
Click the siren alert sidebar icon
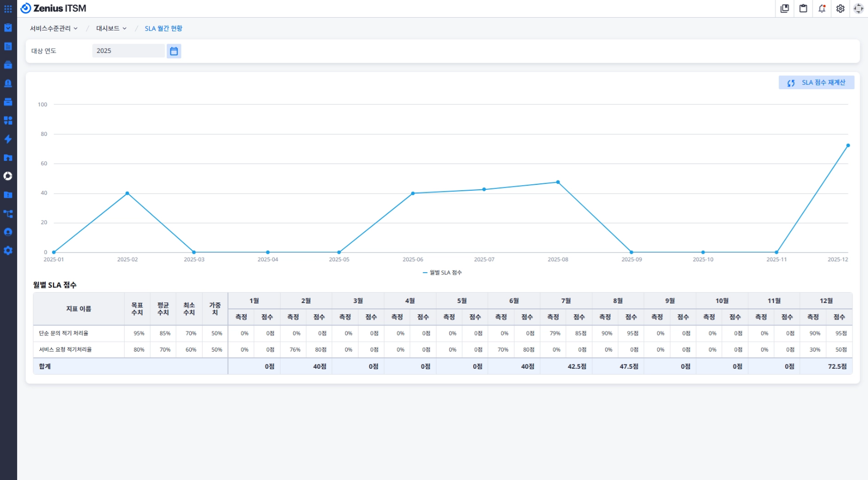(8, 83)
